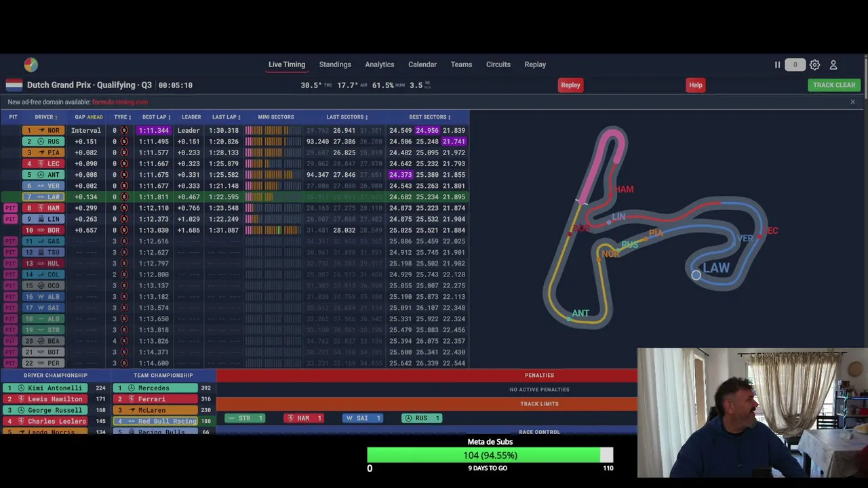The height and width of the screenshot is (488, 868).
Task: Click the red Help button
Action: (696, 85)
